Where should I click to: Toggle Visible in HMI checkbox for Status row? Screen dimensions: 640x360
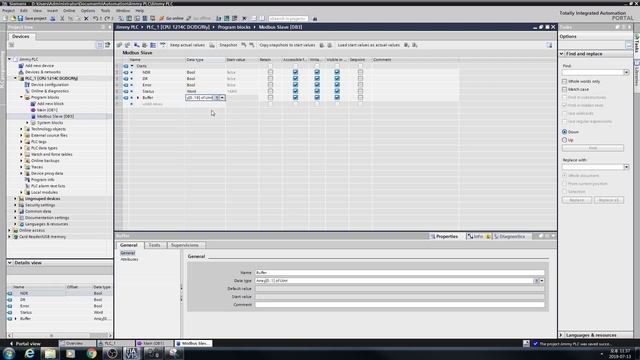click(x=337, y=91)
